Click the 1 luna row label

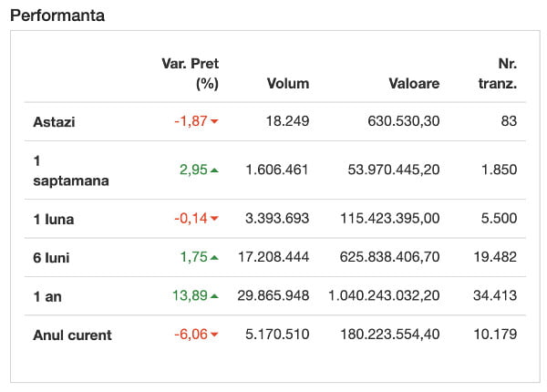pyautogui.click(x=56, y=219)
